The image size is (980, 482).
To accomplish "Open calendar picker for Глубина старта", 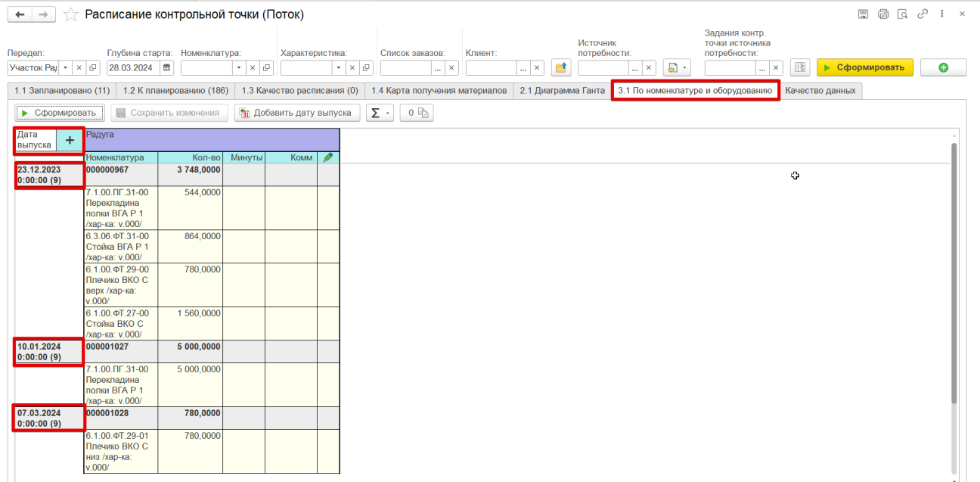I will click(167, 67).
